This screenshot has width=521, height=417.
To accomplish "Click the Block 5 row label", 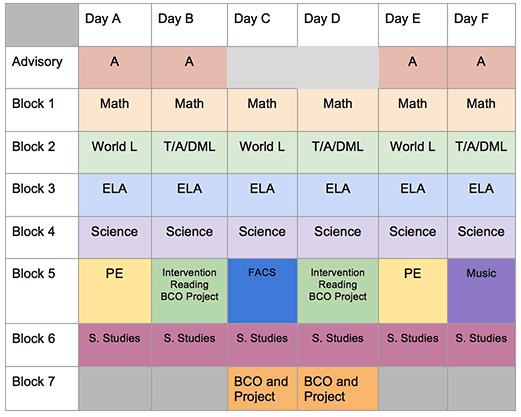I will 42,291.
